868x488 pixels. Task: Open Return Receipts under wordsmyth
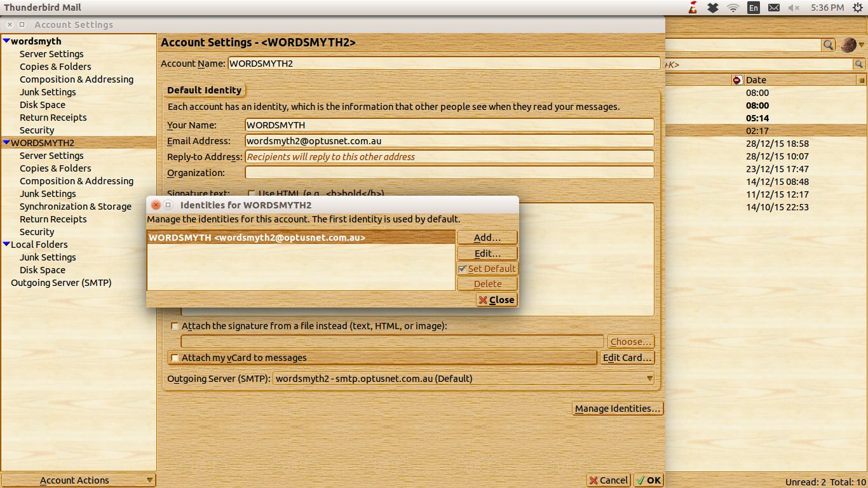pyautogui.click(x=53, y=118)
